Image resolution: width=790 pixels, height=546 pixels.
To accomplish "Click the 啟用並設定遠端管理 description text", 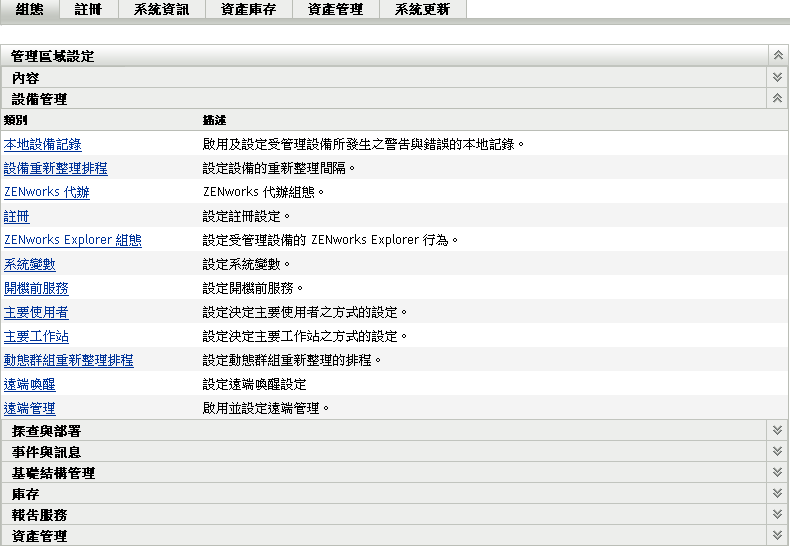I will pos(266,408).
